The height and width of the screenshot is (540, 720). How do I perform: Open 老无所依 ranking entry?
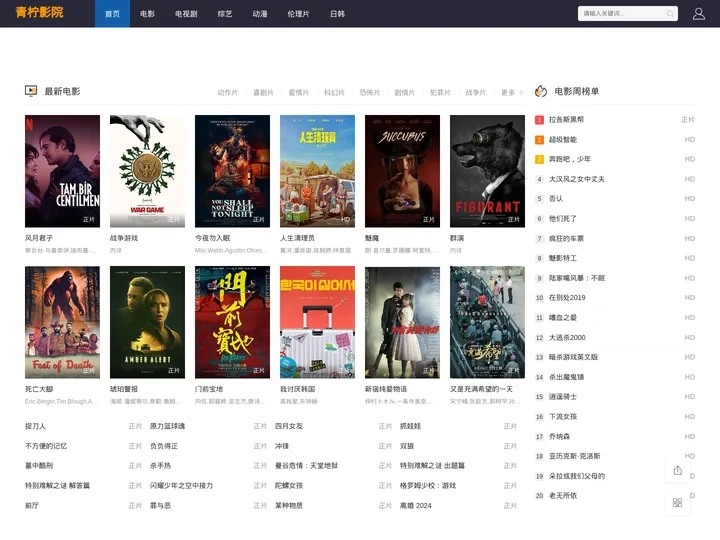[563, 496]
